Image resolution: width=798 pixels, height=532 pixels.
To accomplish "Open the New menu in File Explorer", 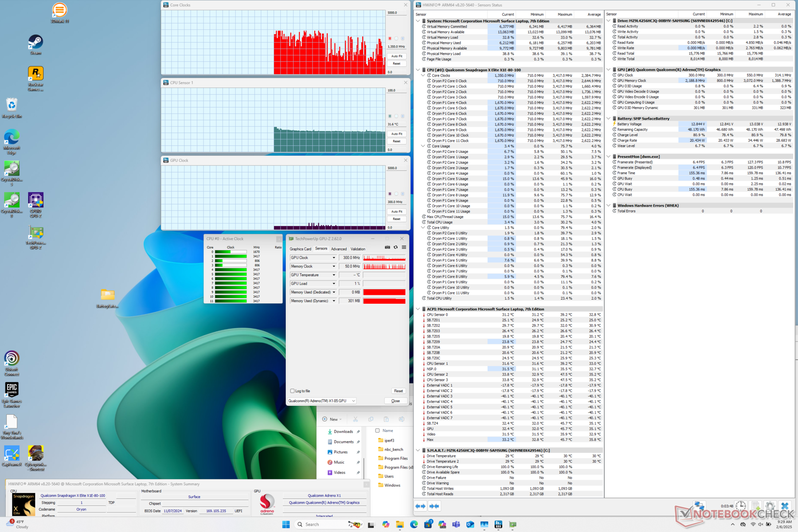I will pos(332,419).
